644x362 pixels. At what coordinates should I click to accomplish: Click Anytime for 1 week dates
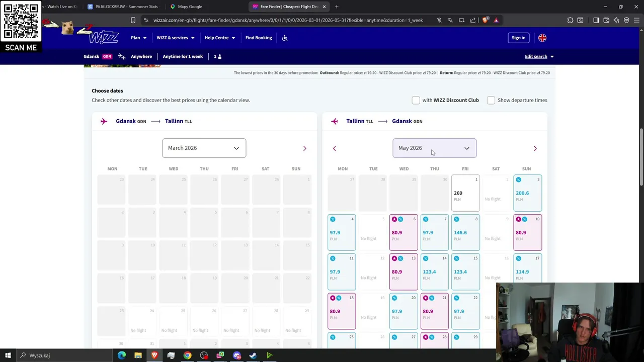[183, 56]
